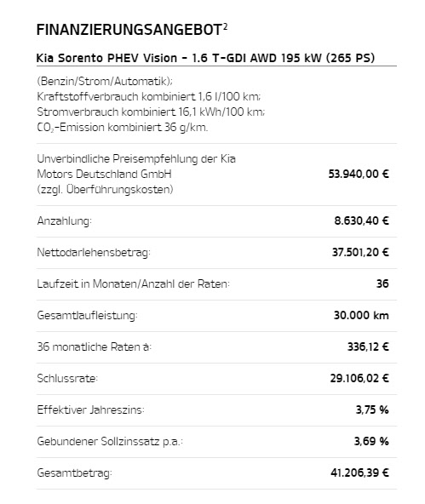This screenshot has width=425, height=504.
Task: Click the CO2-Emission kombiniert line
Action: 123,128
